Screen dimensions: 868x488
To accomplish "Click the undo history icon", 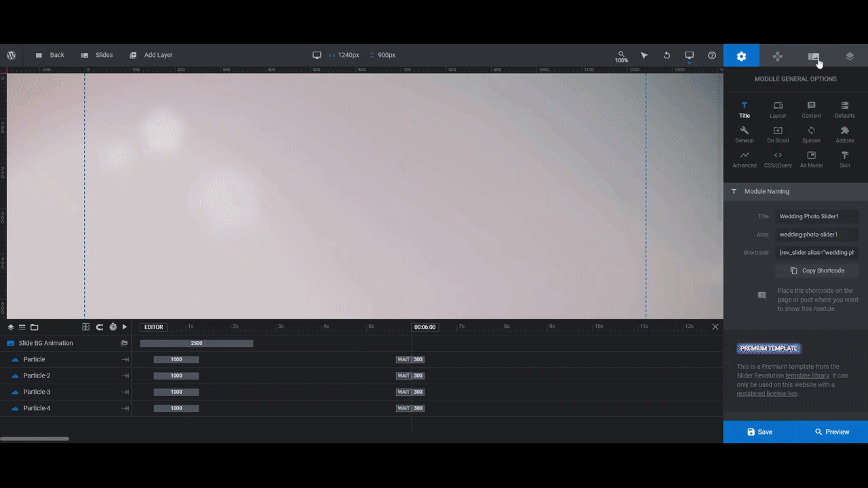I will click(x=667, y=55).
